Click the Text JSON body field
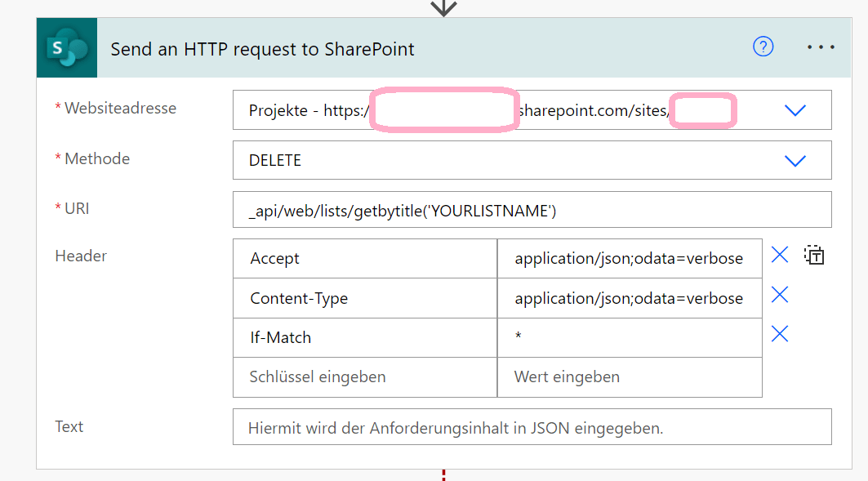 [x=531, y=426]
